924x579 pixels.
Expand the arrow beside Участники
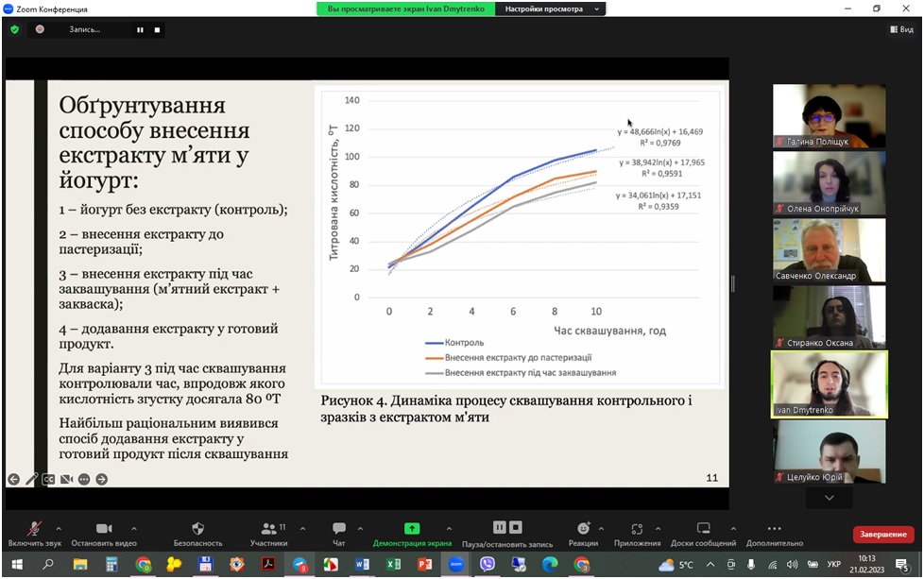click(x=302, y=528)
